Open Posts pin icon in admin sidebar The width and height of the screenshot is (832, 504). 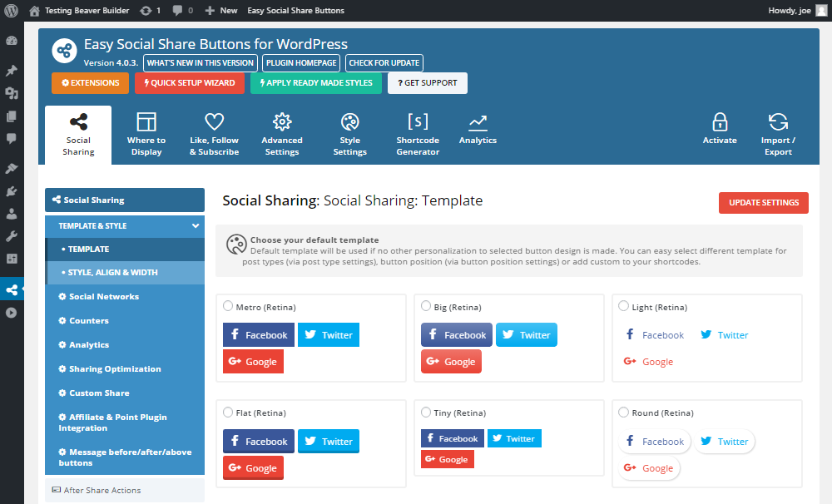(x=12, y=71)
